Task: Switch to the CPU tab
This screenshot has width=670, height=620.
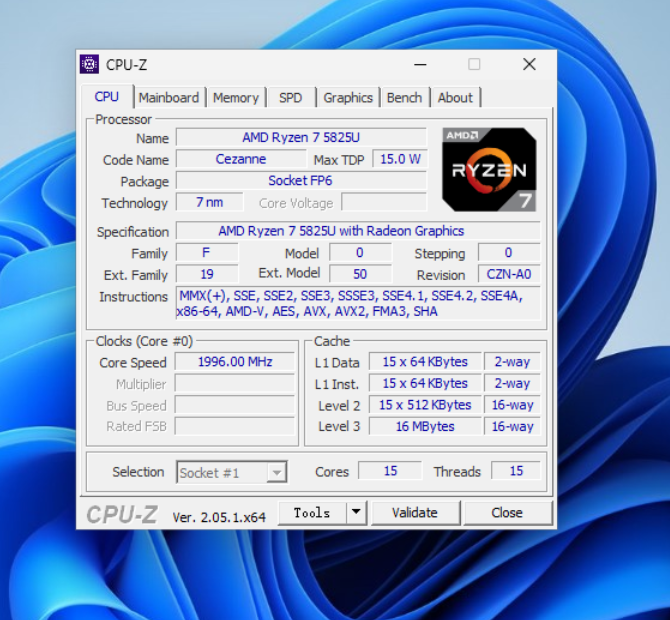Action: [x=106, y=97]
